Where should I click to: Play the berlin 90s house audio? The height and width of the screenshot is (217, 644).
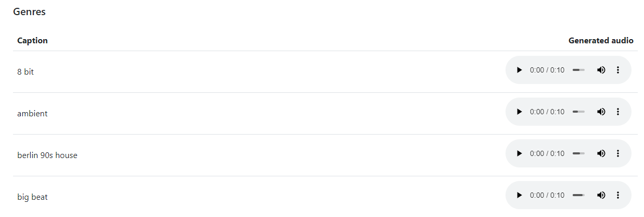(x=519, y=153)
